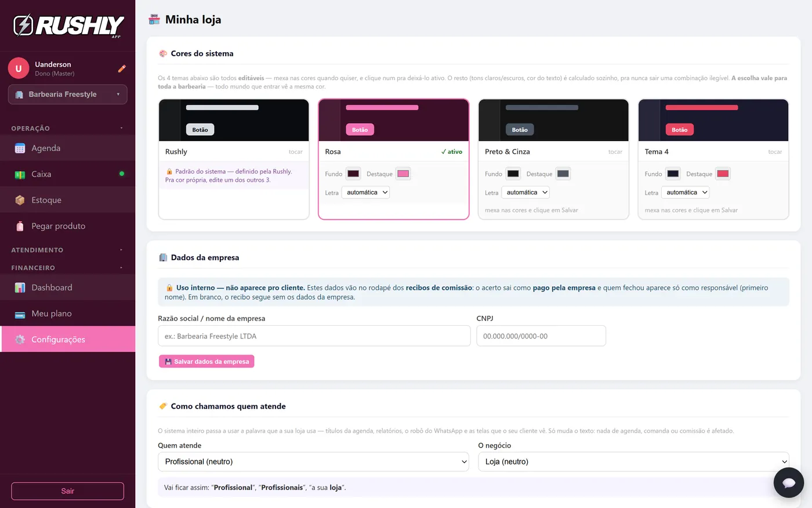Select Configurações in the sidebar menu
812x508 pixels.
(67, 339)
